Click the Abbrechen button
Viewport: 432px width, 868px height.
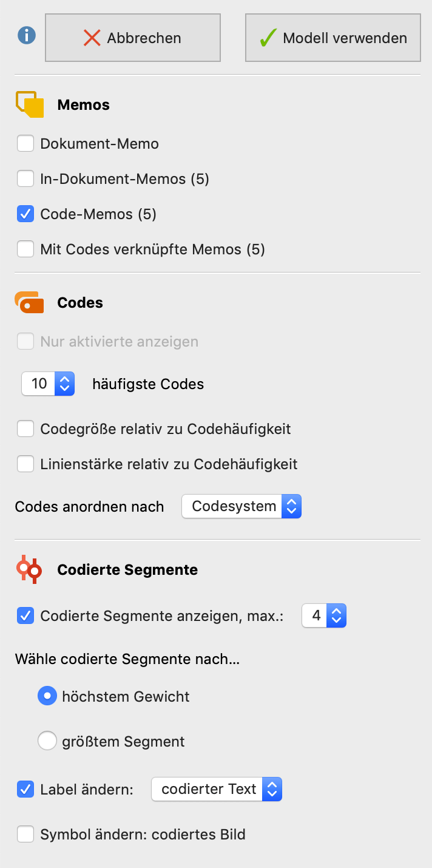(133, 38)
